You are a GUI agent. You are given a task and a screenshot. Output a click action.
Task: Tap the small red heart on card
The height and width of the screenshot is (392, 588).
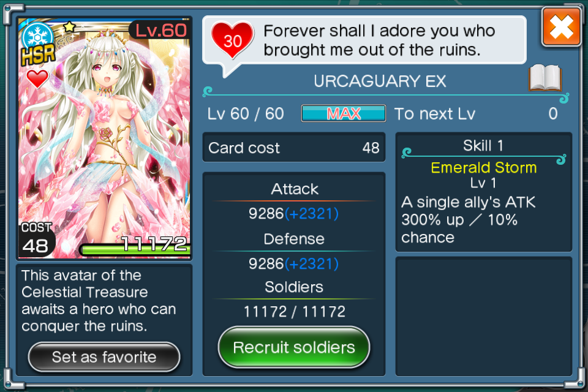(x=37, y=79)
